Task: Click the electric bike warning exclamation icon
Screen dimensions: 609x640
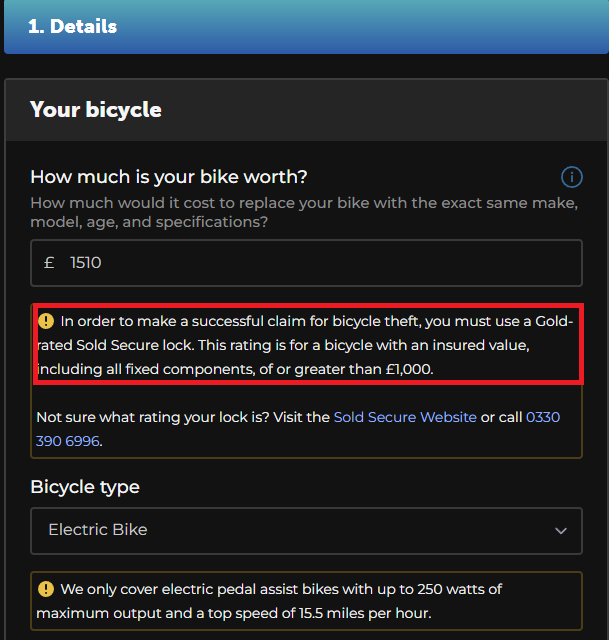Action: [46, 589]
